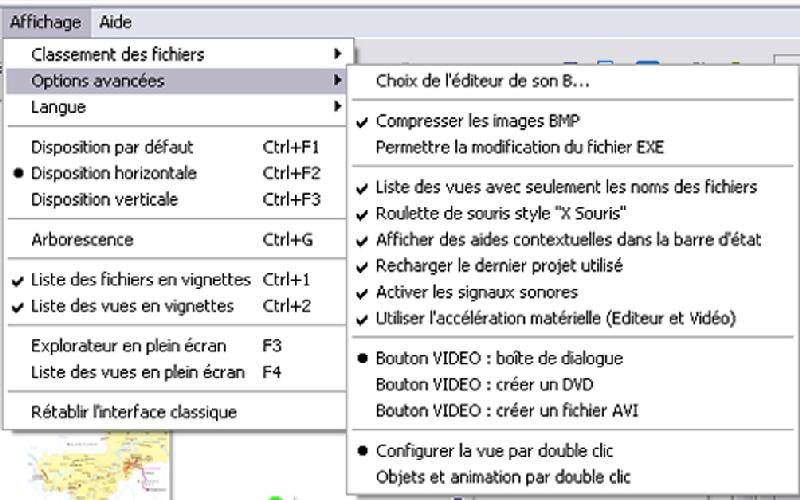800x500 pixels.
Task: Close the open Affichage menu
Action: coord(45,22)
